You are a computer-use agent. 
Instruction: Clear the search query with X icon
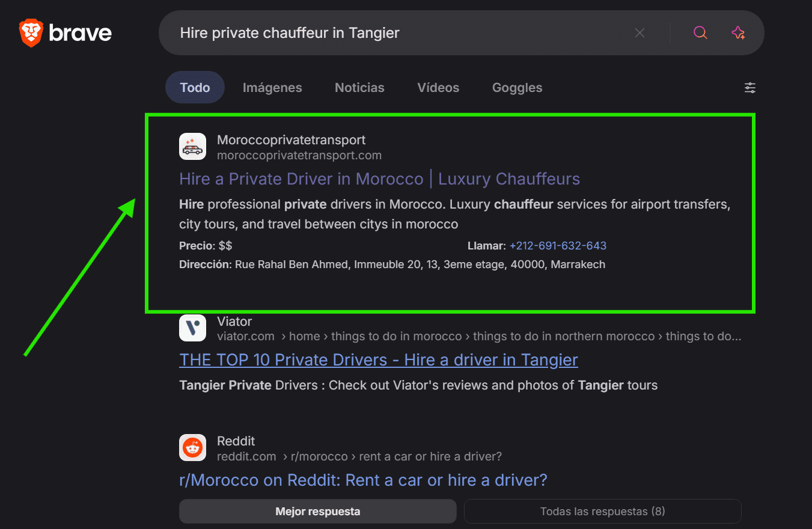pos(640,33)
